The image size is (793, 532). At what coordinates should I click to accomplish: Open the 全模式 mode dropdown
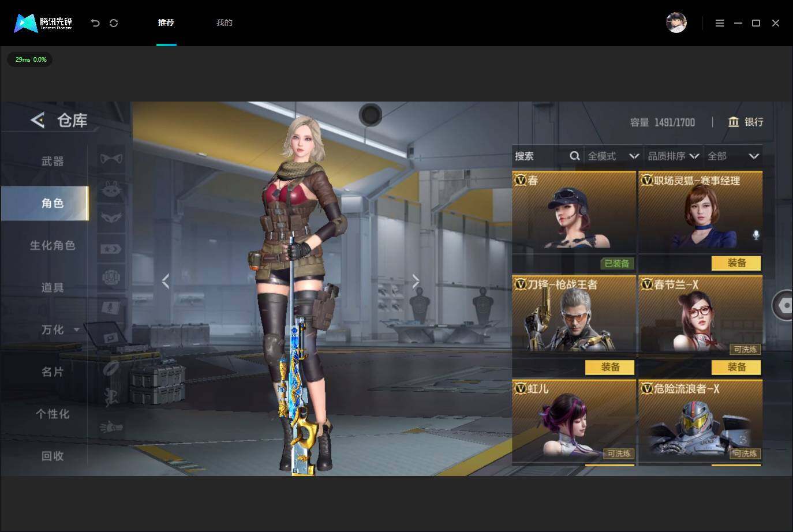click(x=614, y=156)
